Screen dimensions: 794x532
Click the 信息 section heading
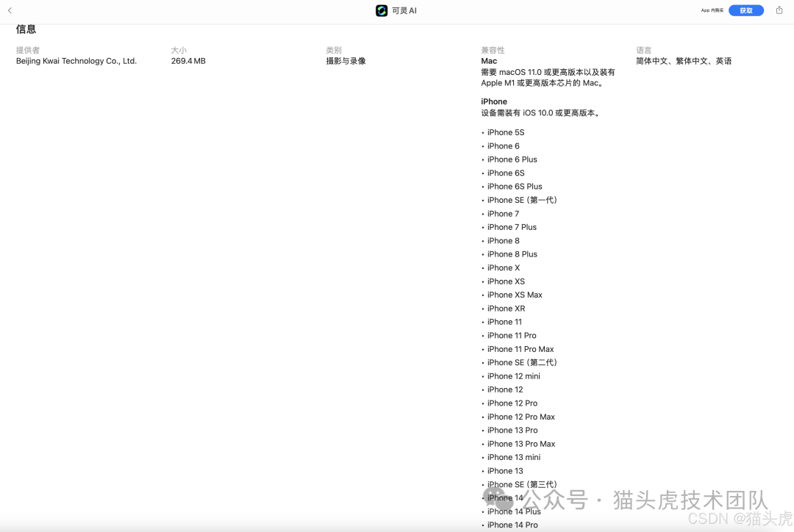[26, 29]
